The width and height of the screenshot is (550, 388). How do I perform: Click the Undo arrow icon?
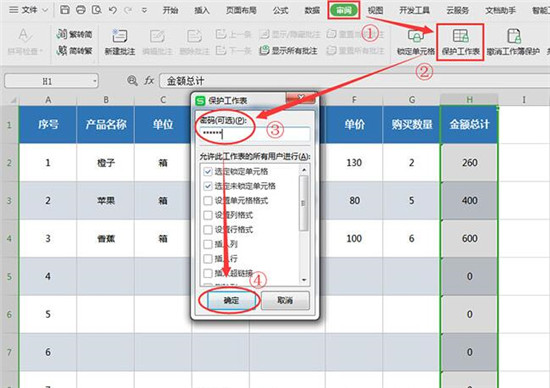tap(113, 10)
